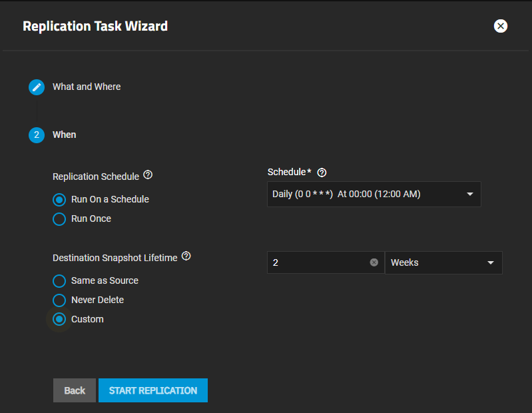Click the Back button
Screen dimensions: 532x413
pyautogui.click(x=75, y=390)
